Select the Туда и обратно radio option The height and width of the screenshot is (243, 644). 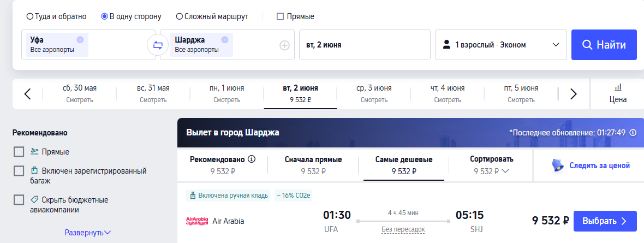pyautogui.click(x=30, y=16)
